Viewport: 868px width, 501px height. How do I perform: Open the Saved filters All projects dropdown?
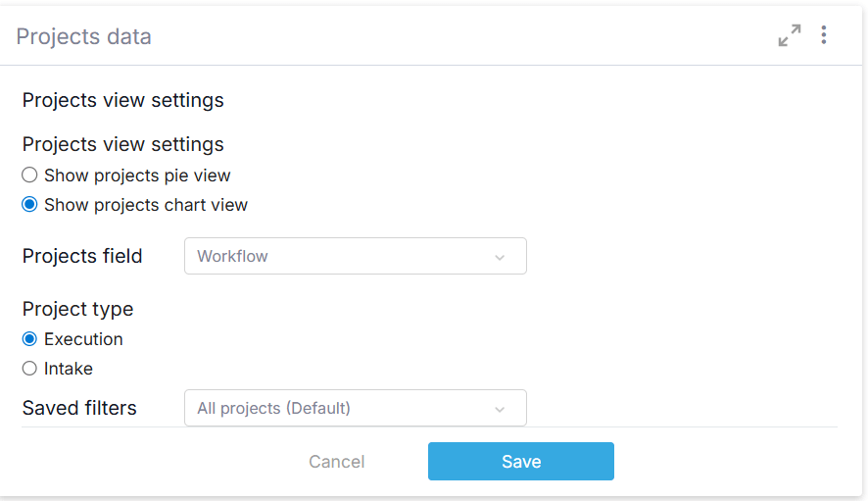point(355,408)
